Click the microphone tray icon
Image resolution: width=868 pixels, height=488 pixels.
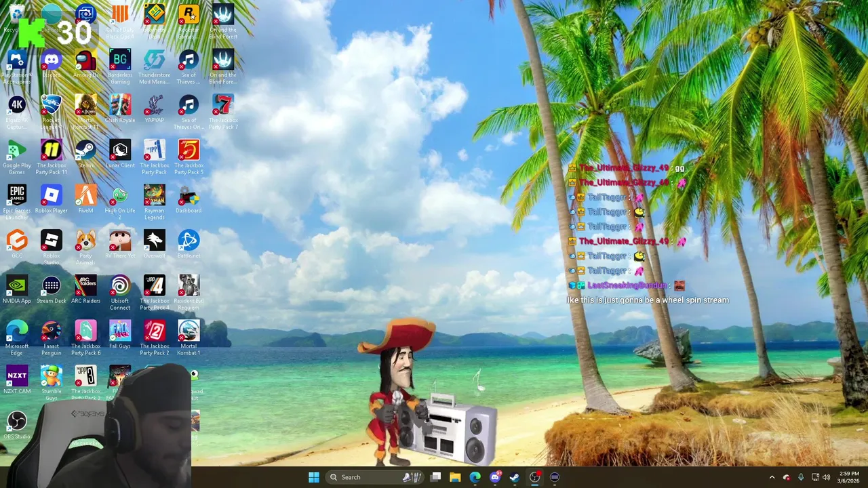801,477
